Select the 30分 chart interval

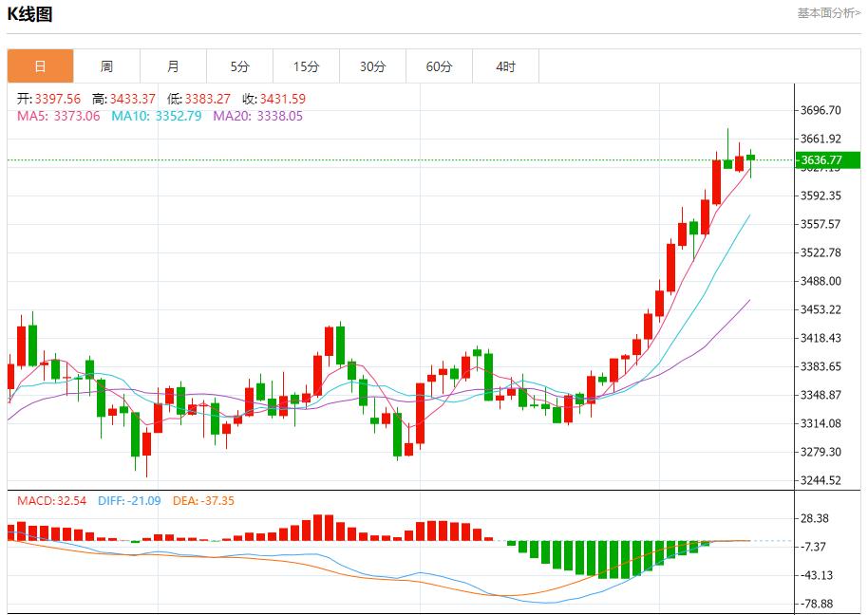(373, 65)
